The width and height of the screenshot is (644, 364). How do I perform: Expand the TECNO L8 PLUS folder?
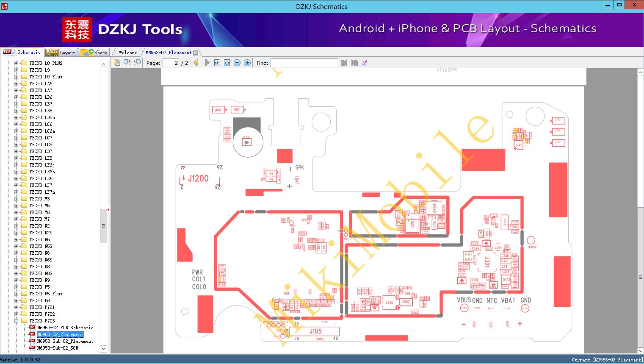tap(17, 63)
